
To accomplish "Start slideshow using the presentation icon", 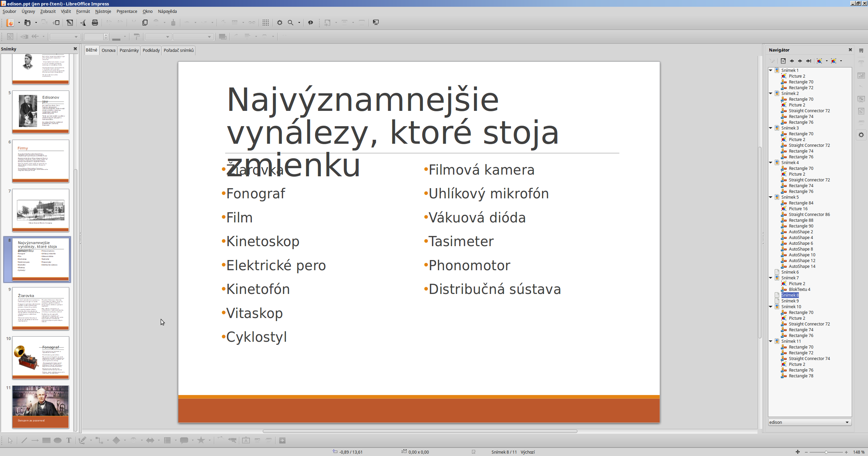I will (x=376, y=23).
